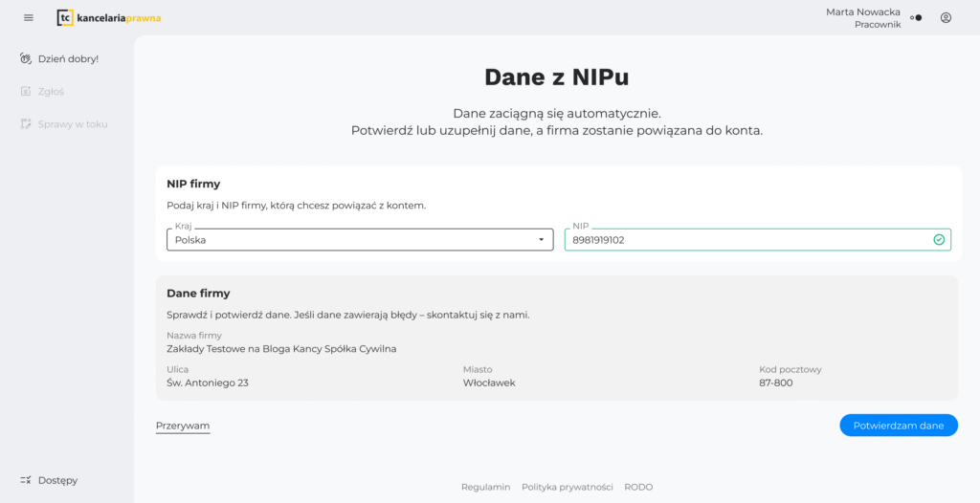Click the Marta Nowacka user name
The image size is (980, 503).
[862, 11]
